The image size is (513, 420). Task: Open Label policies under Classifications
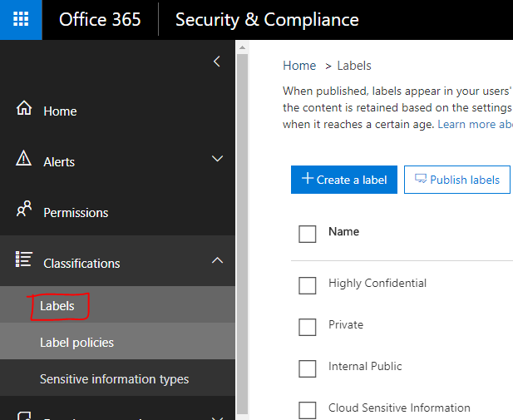(117, 342)
